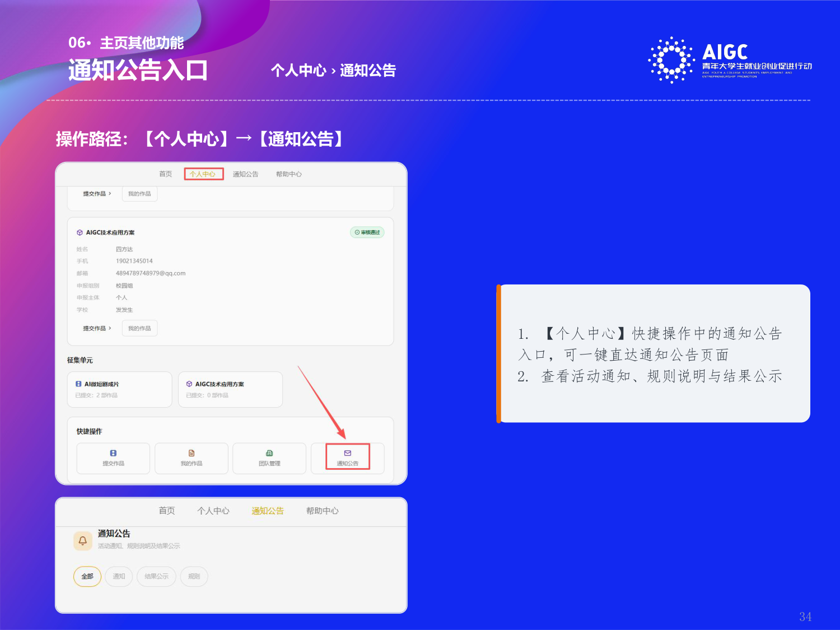Filter announcements by 规则
Image resolution: width=840 pixels, height=630 pixels.
(194, 576)
